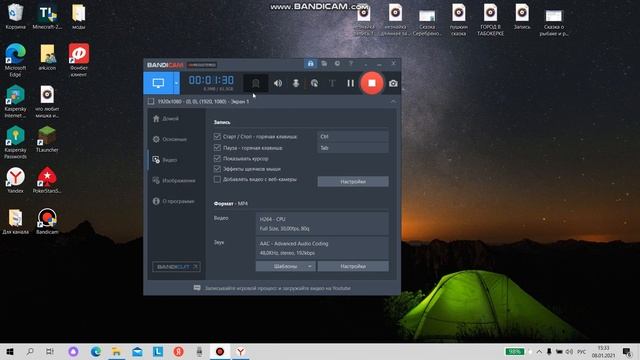Pause the recording
The height and width of the screenshot is (360, 640).
point(351,83)
